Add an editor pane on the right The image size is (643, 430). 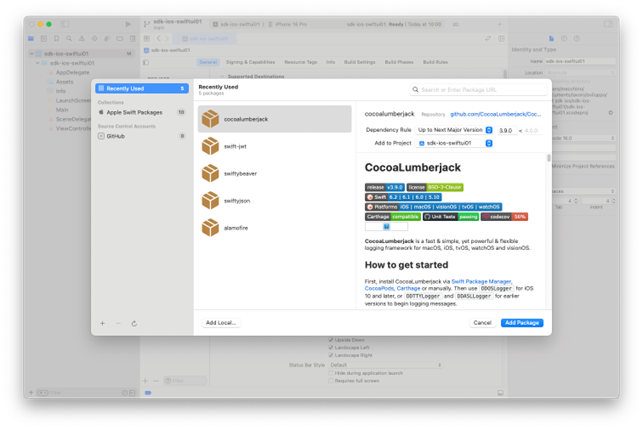[501, 39]
